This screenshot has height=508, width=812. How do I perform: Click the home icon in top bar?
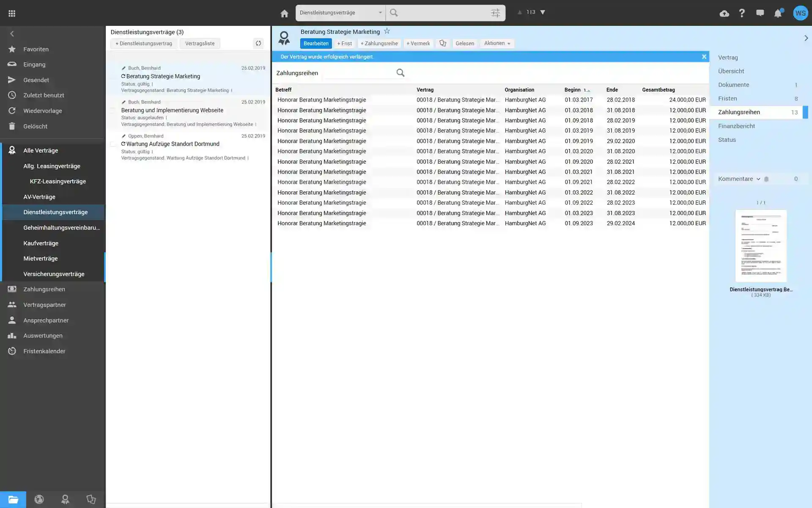pyautogui.click(x=284, y=14)
